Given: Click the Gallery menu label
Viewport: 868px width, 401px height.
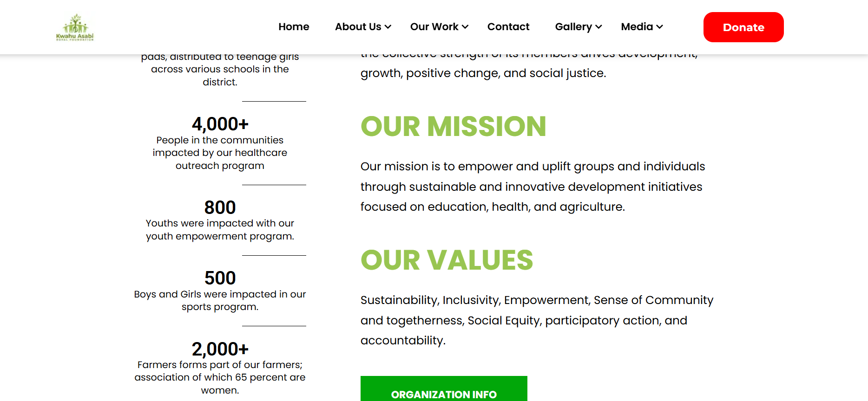Looking at the screenshot, I should (x=573, y=27).
